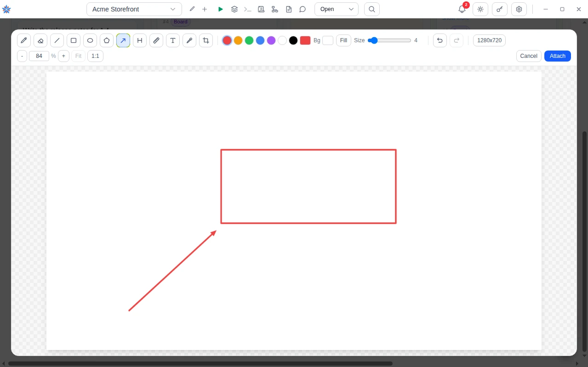Pick the black color circle
The width and height of the screenshot is (588, 367).
tap(293, 40)
